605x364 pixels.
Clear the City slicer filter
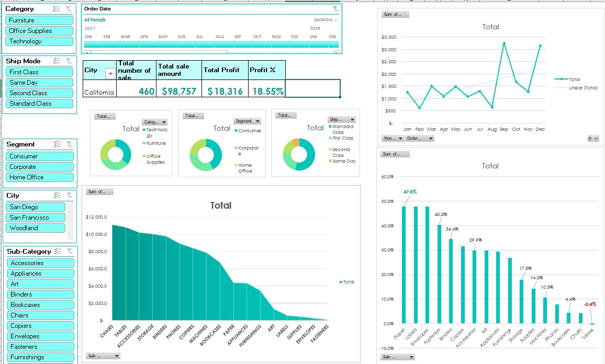point(69,196)
